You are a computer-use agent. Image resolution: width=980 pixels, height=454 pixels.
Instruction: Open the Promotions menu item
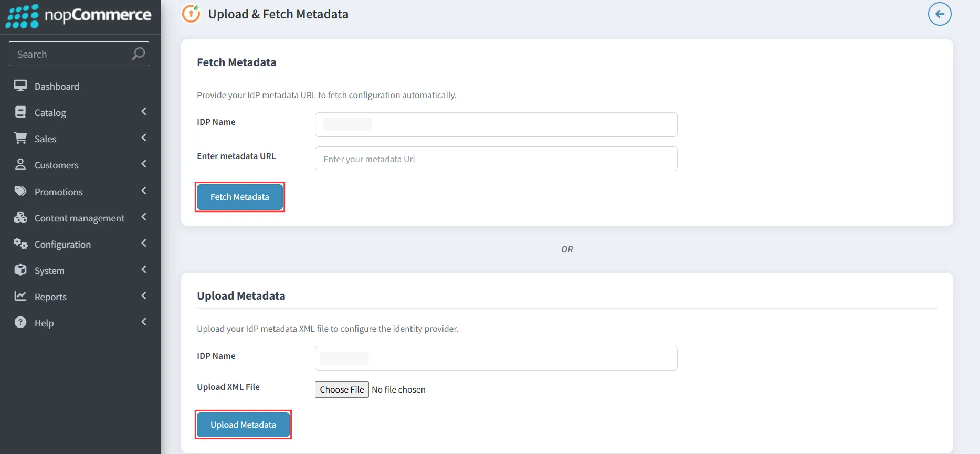tap(80, 192)
